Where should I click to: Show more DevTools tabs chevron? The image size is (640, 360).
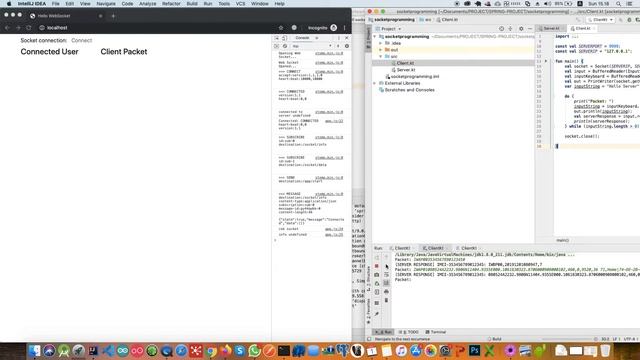317,38
